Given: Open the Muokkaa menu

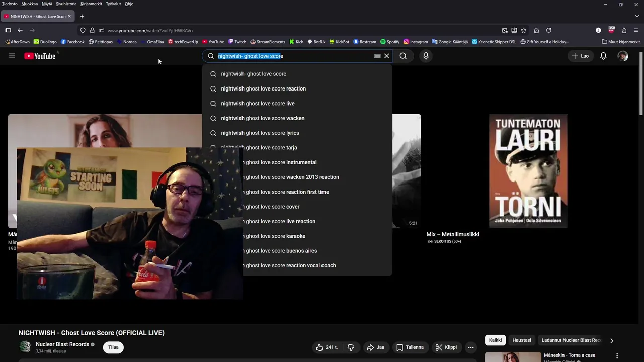Looking at the screenshot, I should [x=30, y=4].
